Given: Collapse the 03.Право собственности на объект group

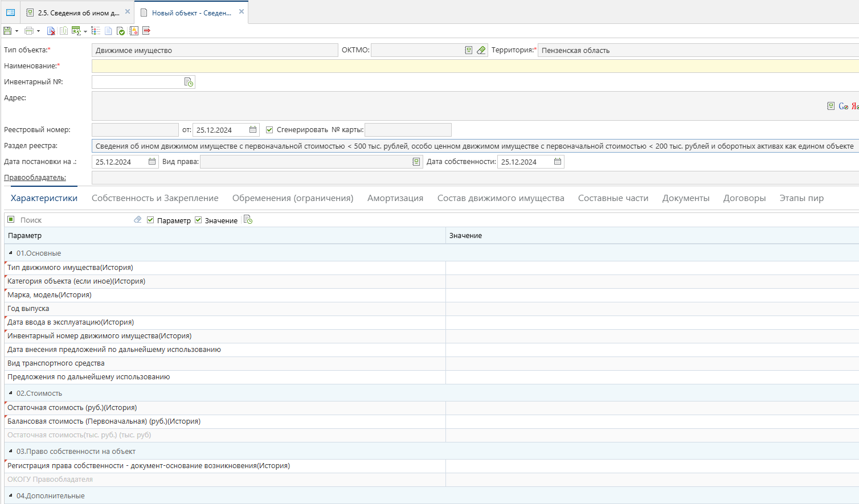Looking at the screenshot, I should [x=11, y=451].
